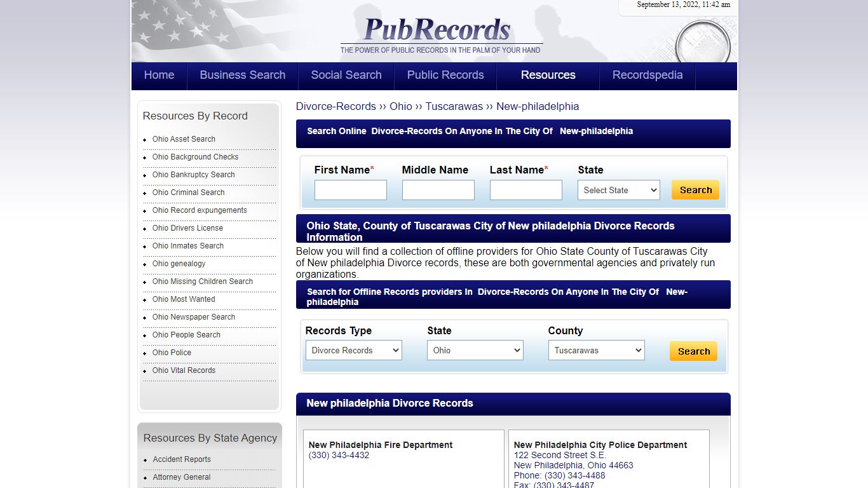Open Ohio genealogy link
The width and height of the screenshot is (868, 488).
(179, 264)
